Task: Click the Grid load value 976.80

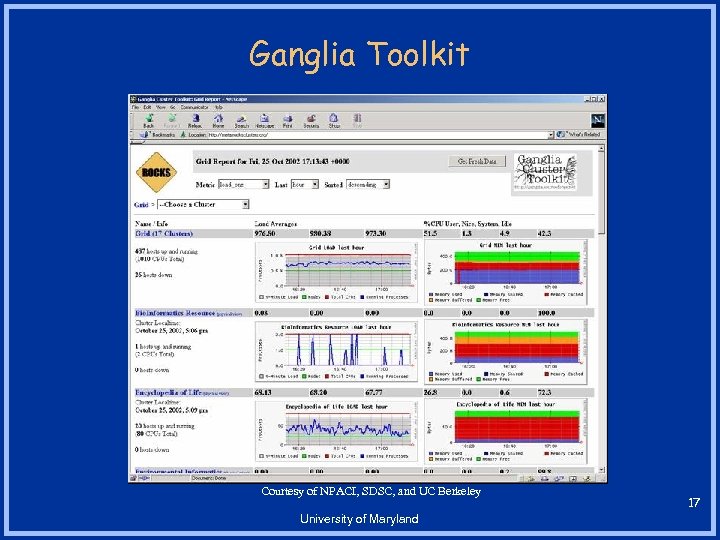Action: click(x=265, y=234)
